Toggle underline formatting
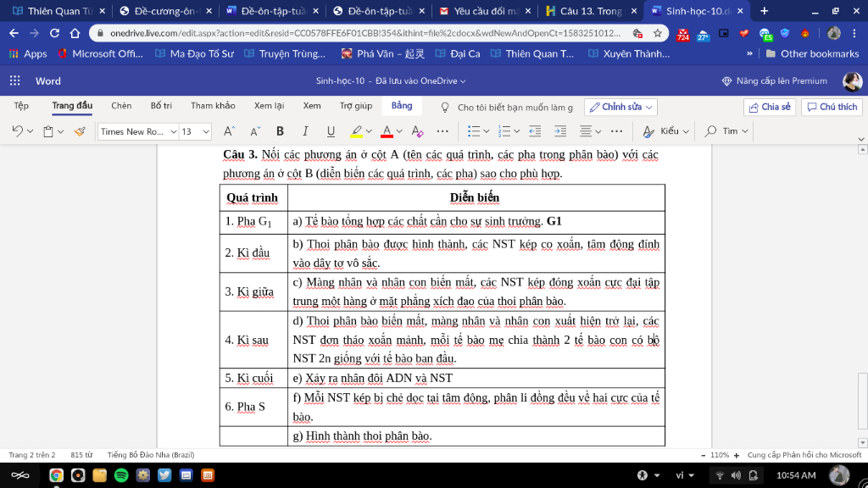 331,131
